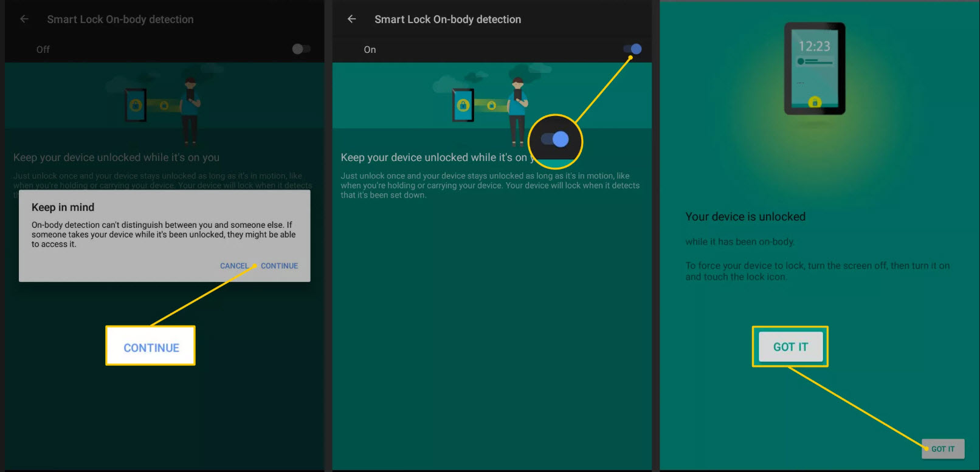Go back using the arrow in the middle panel
Image resolution: width=980 pixels, height=472 pixels.
(351, 19)
